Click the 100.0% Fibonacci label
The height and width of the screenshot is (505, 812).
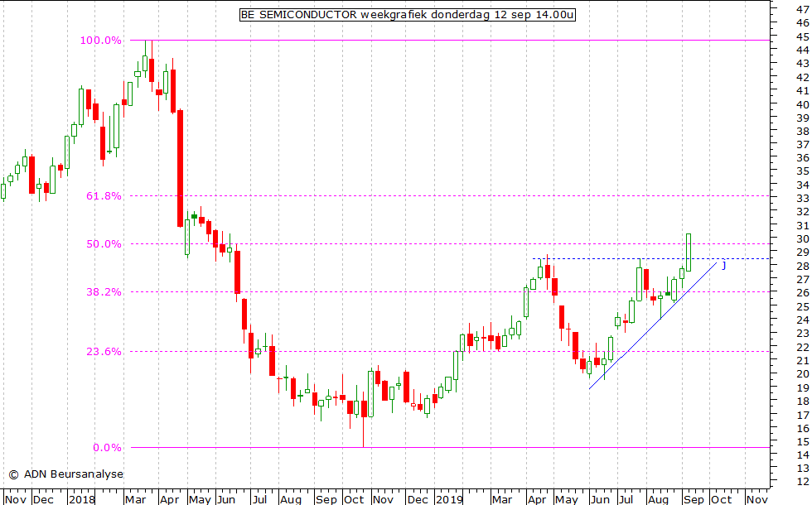click(x=101, y=41)
